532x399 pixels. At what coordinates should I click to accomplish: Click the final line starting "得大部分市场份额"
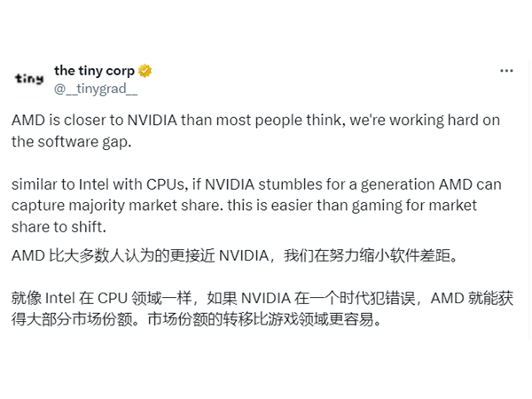[197, 319]
